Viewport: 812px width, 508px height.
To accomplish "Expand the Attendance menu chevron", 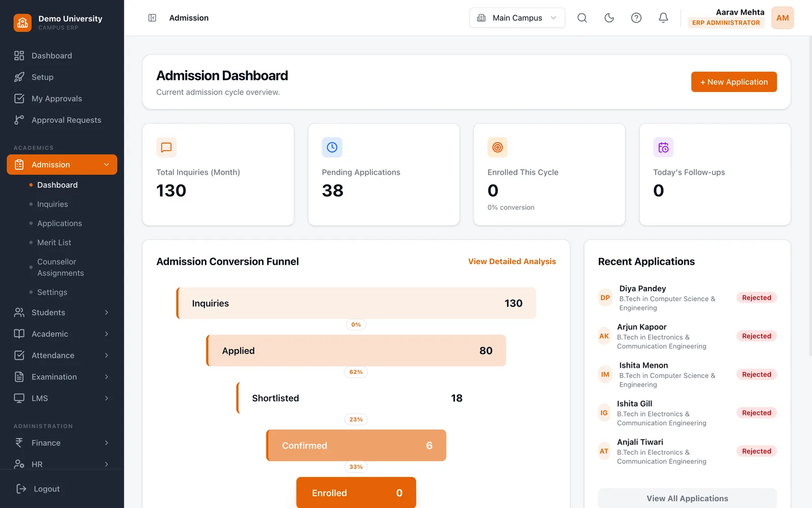I will (x=107, y=355).
